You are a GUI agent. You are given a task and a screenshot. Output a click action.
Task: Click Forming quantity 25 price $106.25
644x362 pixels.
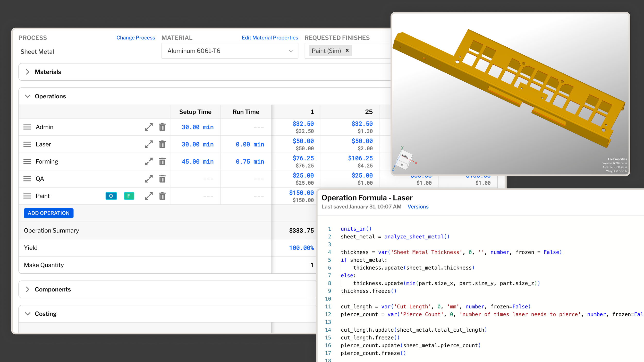pyautogui.click(x=360, y=158)
